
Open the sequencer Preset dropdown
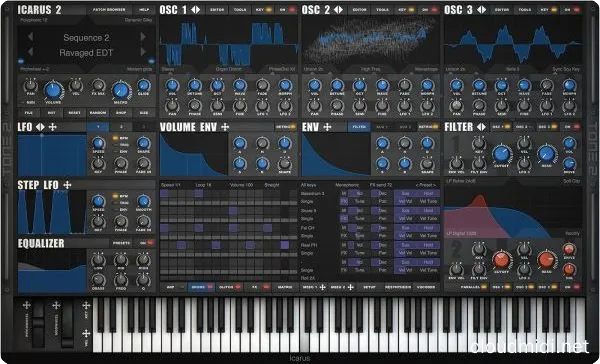426,185
